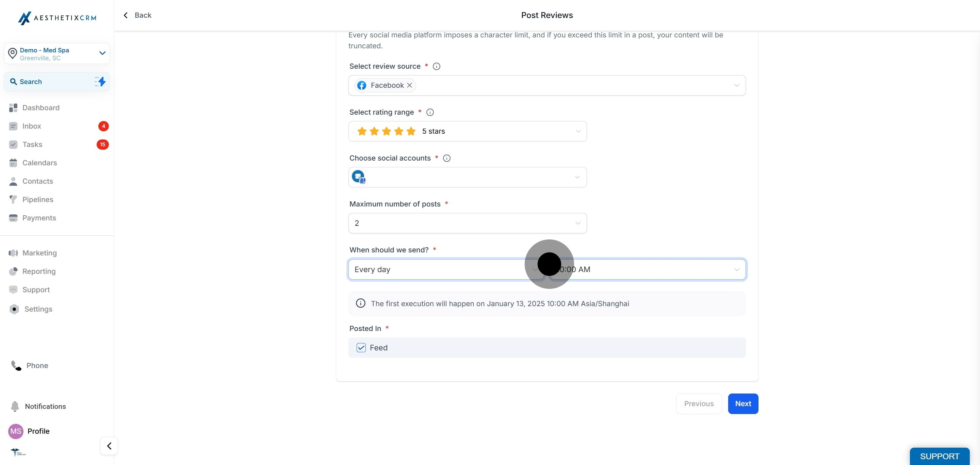Open the Maximum number of posts dropdown
980x465 pixels.
click(x=467, y=223)
